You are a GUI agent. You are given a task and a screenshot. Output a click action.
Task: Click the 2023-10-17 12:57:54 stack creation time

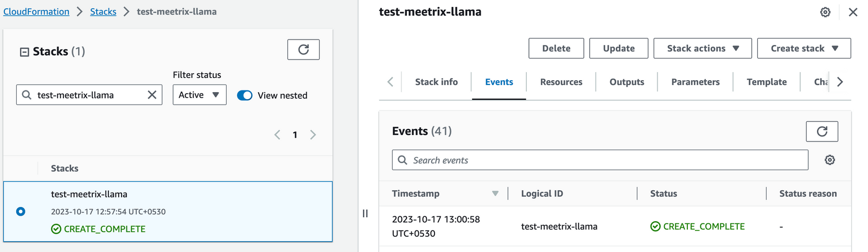tap(108, 212)
